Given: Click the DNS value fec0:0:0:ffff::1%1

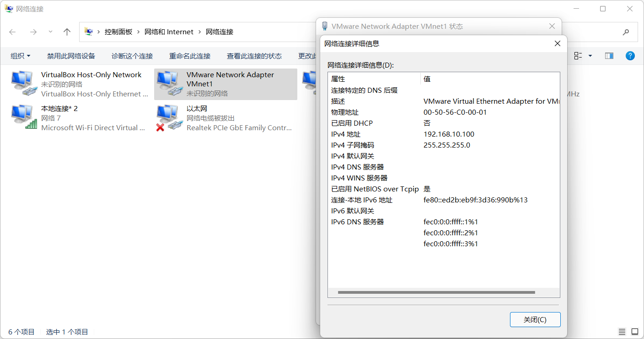Looking at the screenshot, I should click(x=451, y=222).
